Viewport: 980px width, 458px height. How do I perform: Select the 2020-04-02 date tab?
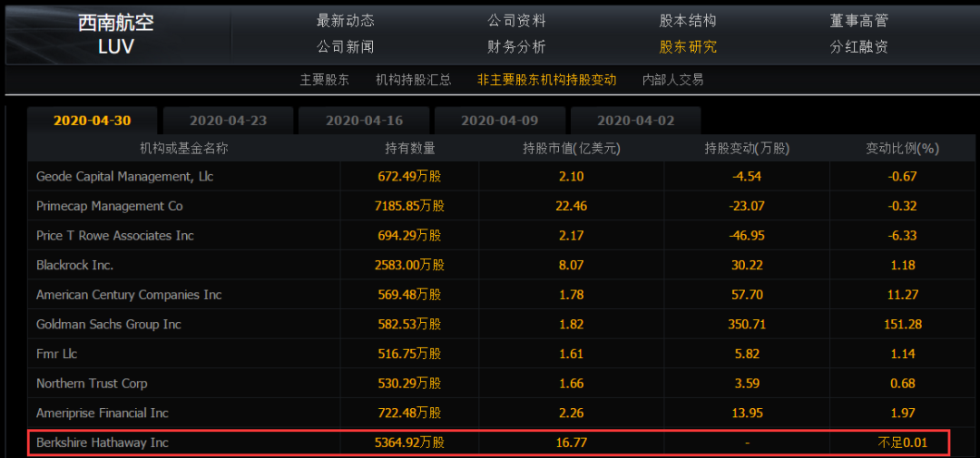[635, 121]
